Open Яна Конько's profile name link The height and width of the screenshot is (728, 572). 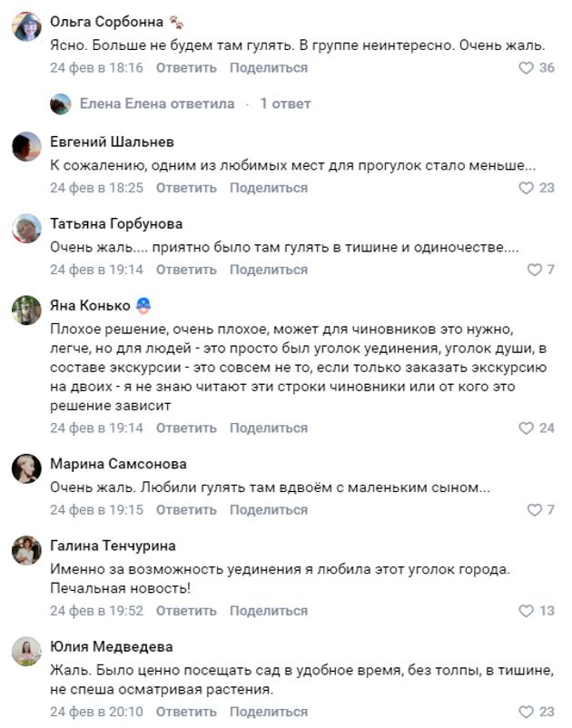pyautogui.click(x=90, y=305)
